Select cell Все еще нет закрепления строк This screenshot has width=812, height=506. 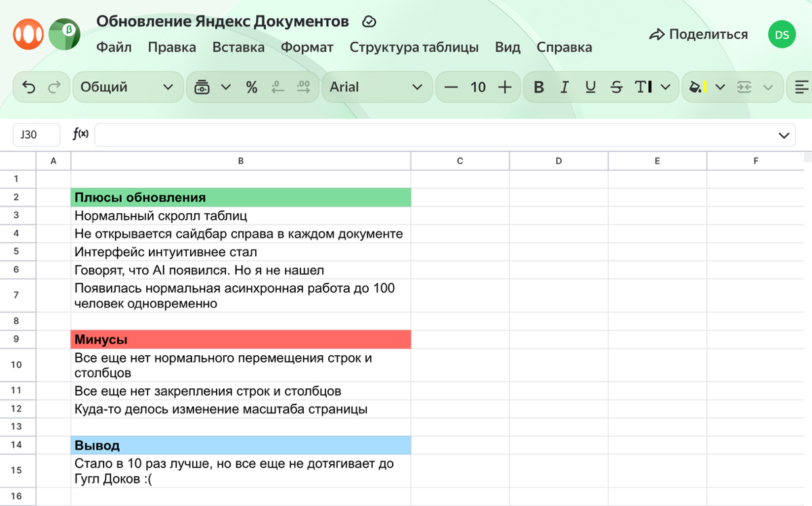pyautogui.click(x=241, y=391)
